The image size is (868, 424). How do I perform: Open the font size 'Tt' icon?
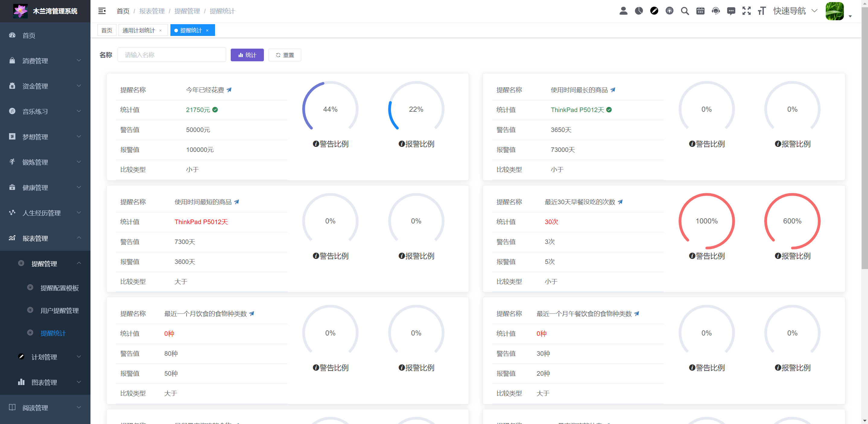[x=762, y=11]
